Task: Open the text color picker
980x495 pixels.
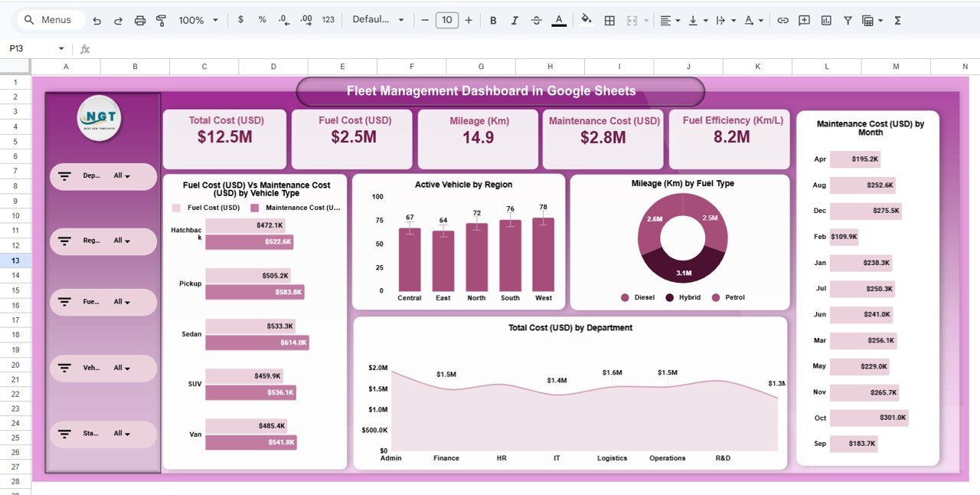Action: pos(559,20)
